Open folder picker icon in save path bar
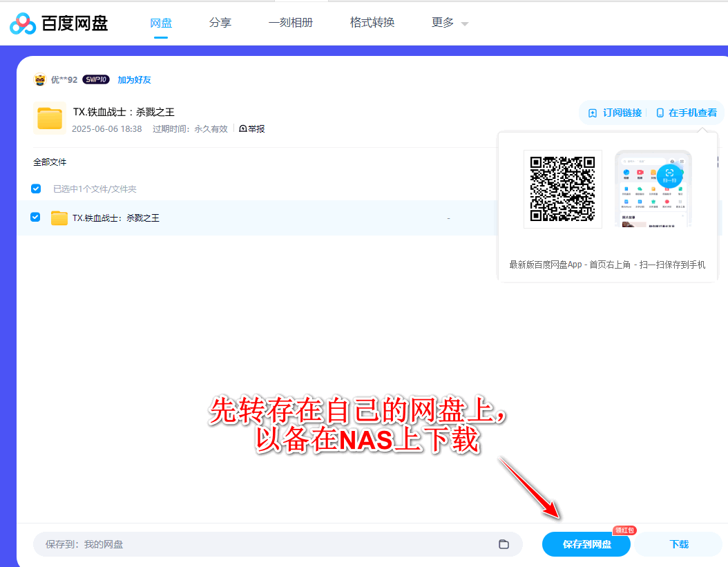 click(504, 544)
